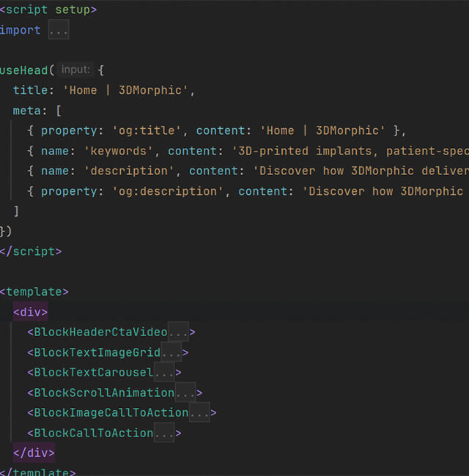469x476 pixels.
Task: Click the BlockImageCallToAction component name
Action: [x=111, y=413]
